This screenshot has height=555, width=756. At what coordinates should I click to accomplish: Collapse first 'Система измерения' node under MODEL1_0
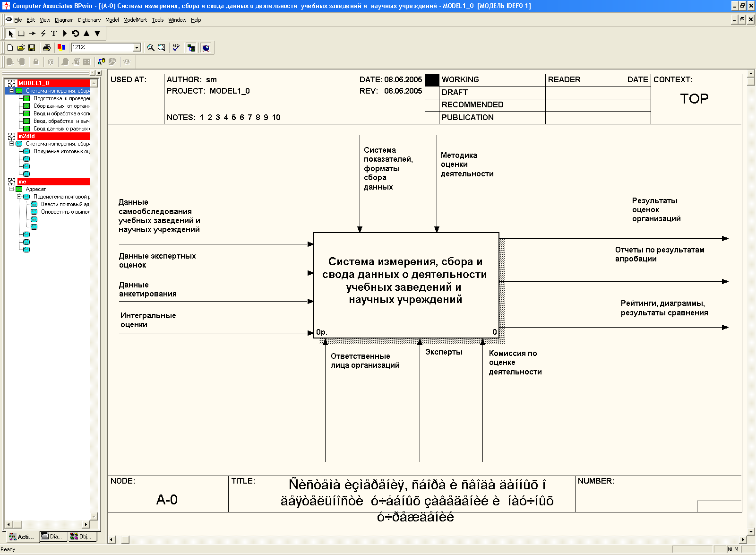click(x=12, y=90)
